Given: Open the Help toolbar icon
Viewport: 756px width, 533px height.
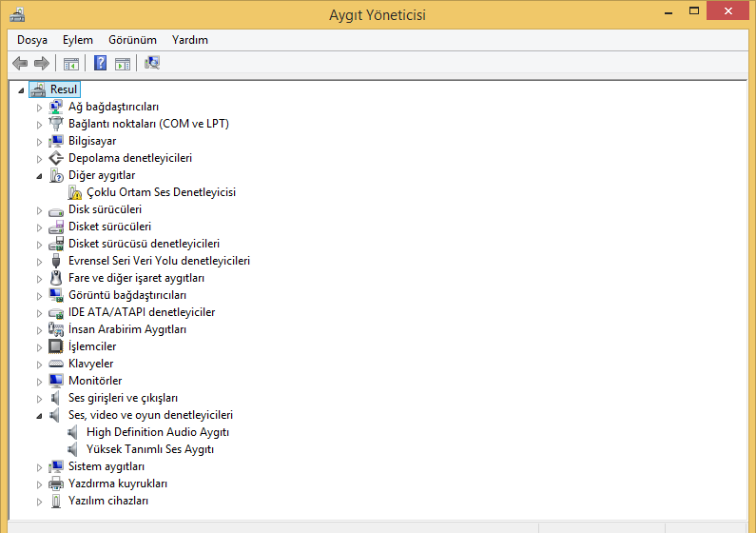Looking at the screenshot, I should coord(100,63).
